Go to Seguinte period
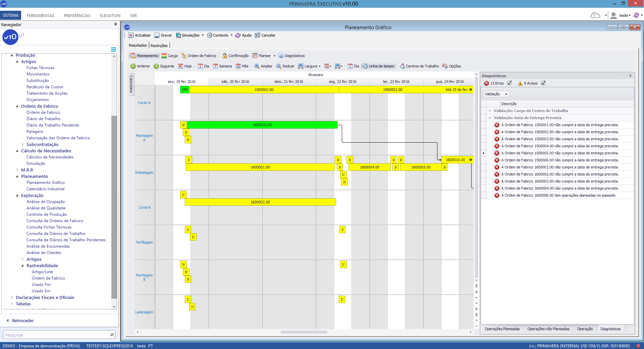This screenshot has height=349, width=644. pos(164,66)
